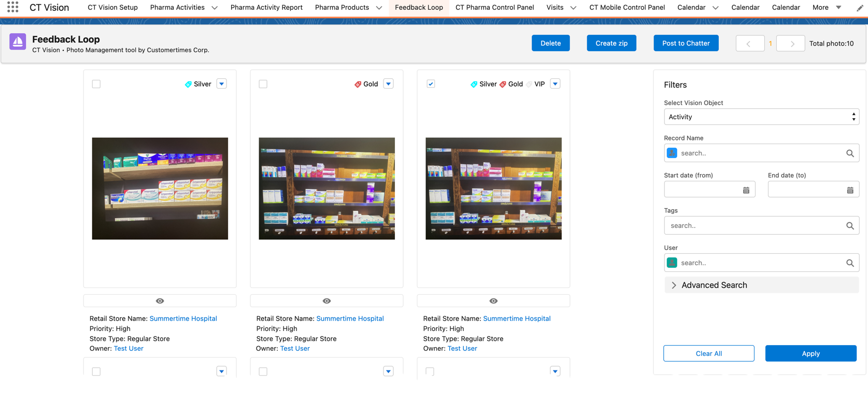
Task: Switch to CT Pharma Control Panel tab
Action: point(494,8)
